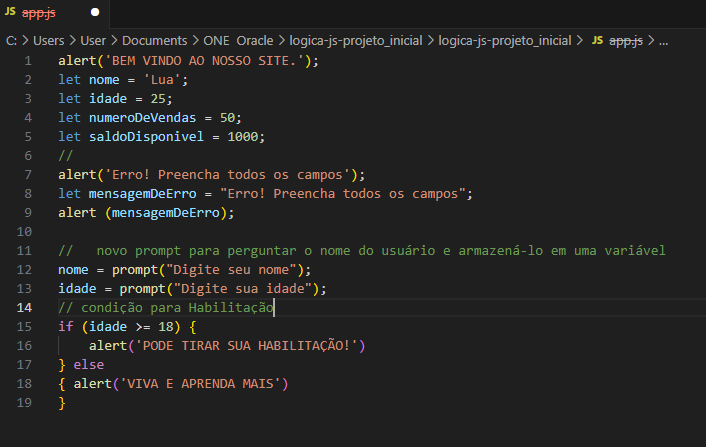The height and width of the screenshot is (447, 706).
Task: Click line number 10 in gutter
Action: pos(24,231)
